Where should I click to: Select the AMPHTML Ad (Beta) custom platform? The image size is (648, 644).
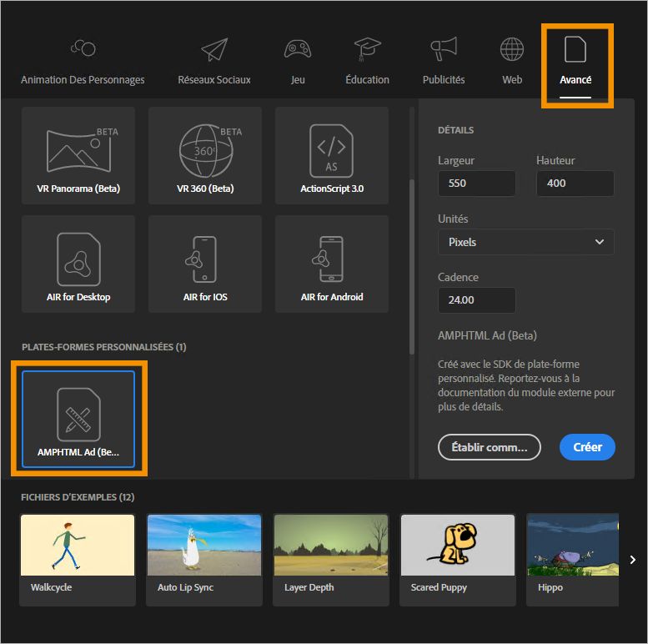[78, 419]
